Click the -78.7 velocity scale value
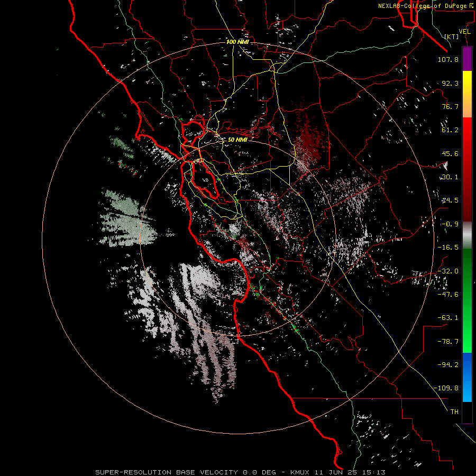This screenshot has height=476, width=476. click(x=448, y=342)
